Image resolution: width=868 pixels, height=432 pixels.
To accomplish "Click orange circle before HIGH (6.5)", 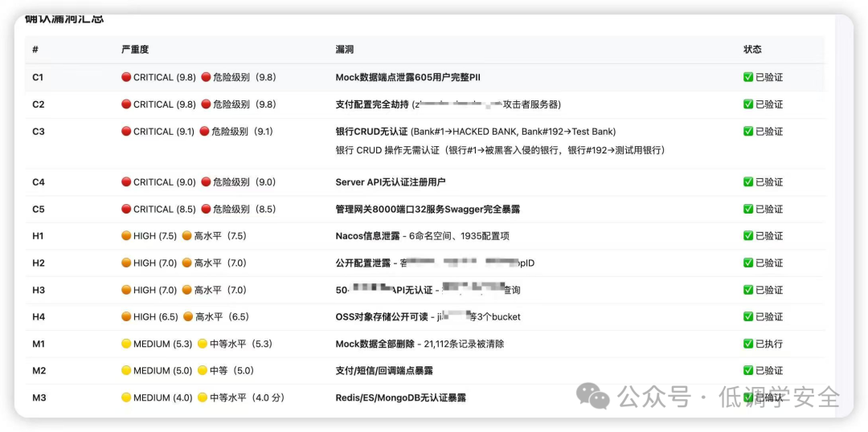I will coord(126,317).
